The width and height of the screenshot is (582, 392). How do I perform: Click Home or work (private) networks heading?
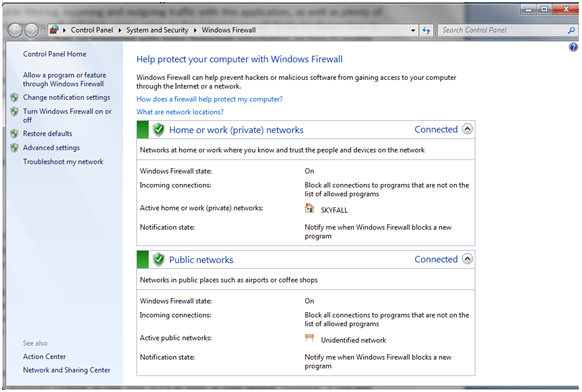click(x=236, y=130)
